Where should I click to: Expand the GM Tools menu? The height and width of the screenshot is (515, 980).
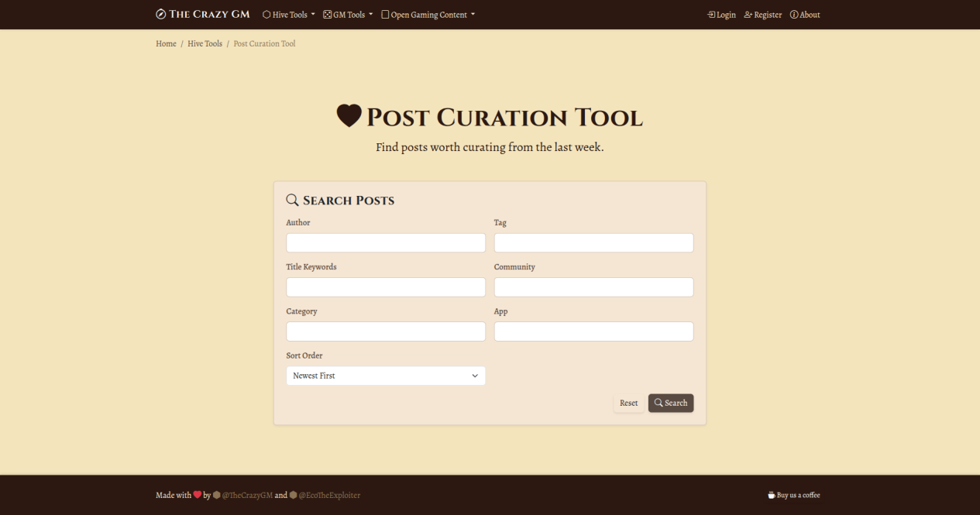348,15
